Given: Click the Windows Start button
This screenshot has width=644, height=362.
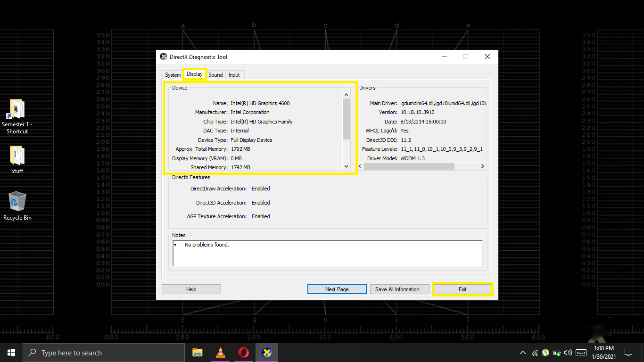Looking at the screenshot, I should pyautogui.click(x=11, y=353).
